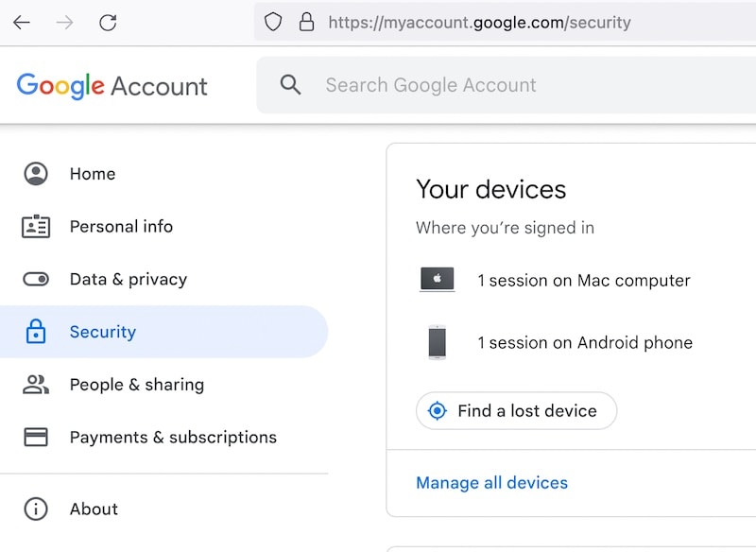Viewport: 756px width, 552px height.
Task: Open Data & privacy settings
Action: (x=129, y=279)
